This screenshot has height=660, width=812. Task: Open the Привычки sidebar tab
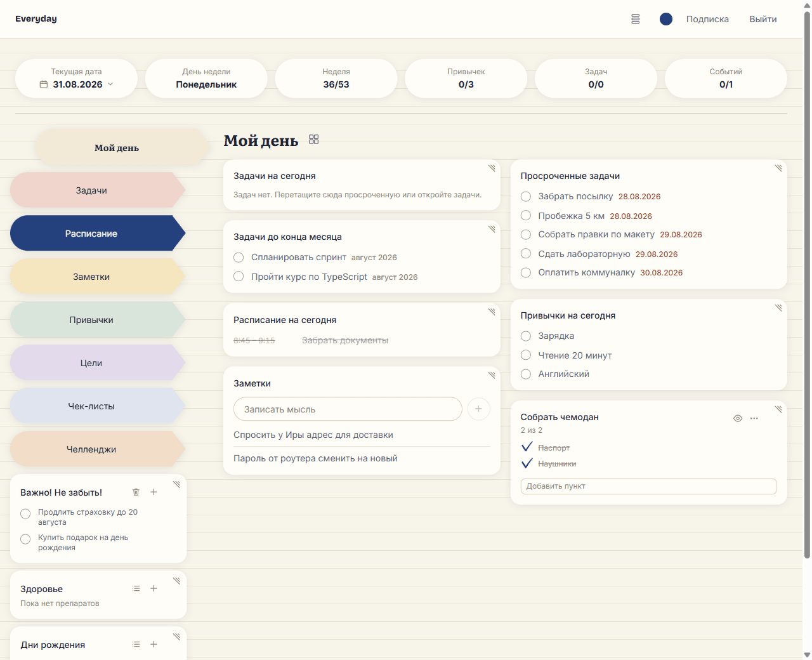pos(98,319)
